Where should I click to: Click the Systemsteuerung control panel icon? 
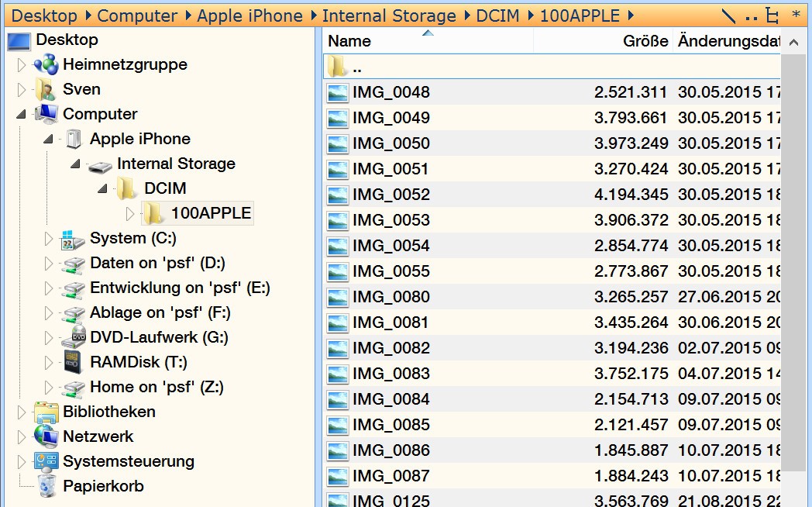46,461
